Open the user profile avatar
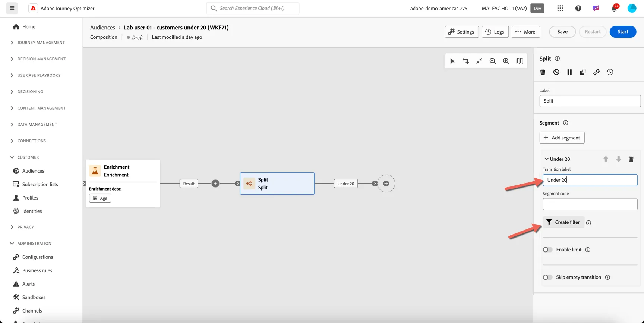The height and width of the screenshot is (323, 644). click(x=632, y=8)
